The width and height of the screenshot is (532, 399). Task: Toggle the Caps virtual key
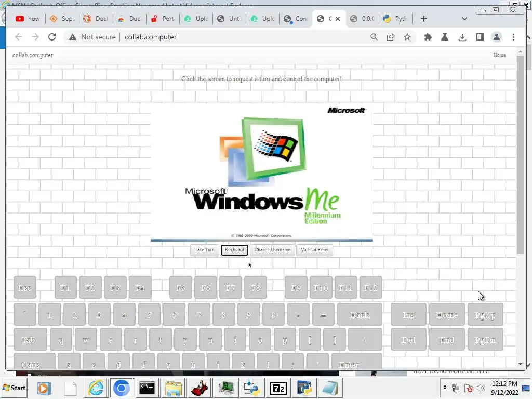34,362
